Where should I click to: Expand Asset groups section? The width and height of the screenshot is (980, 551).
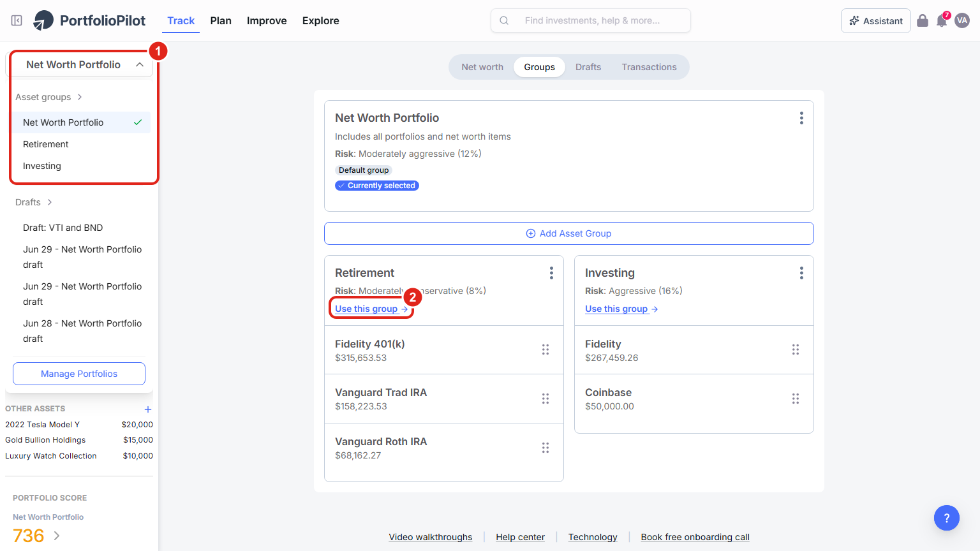[48, 97]
